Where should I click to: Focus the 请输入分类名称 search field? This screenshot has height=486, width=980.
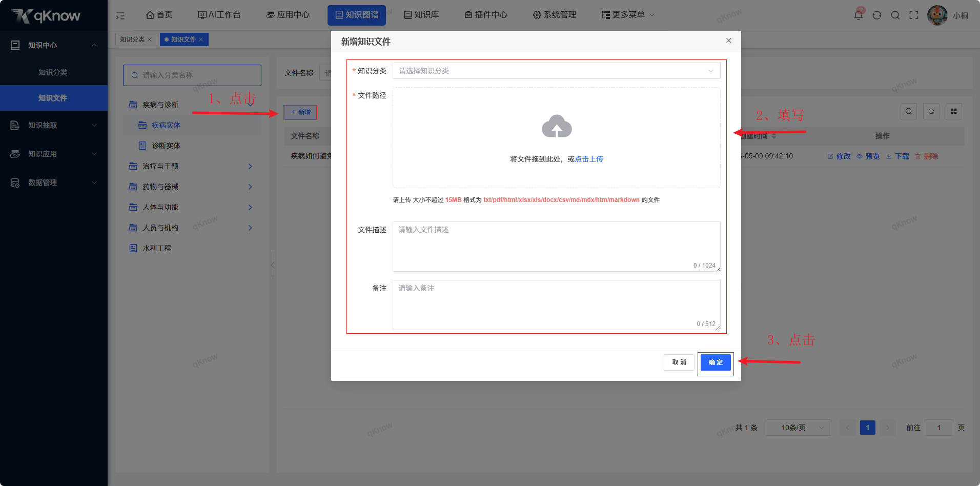[192, 75]
